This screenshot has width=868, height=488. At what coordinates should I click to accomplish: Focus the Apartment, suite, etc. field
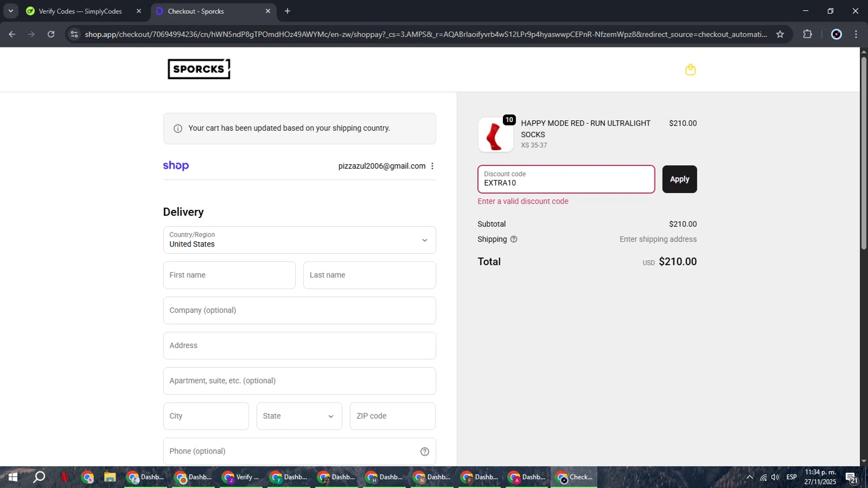click(299, 381)
